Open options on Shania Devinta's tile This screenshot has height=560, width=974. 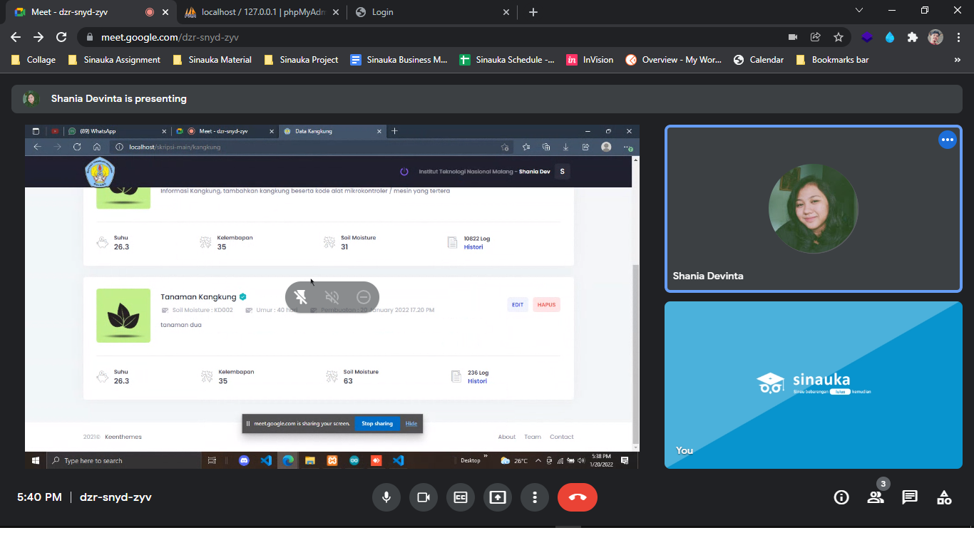[947, 140]
